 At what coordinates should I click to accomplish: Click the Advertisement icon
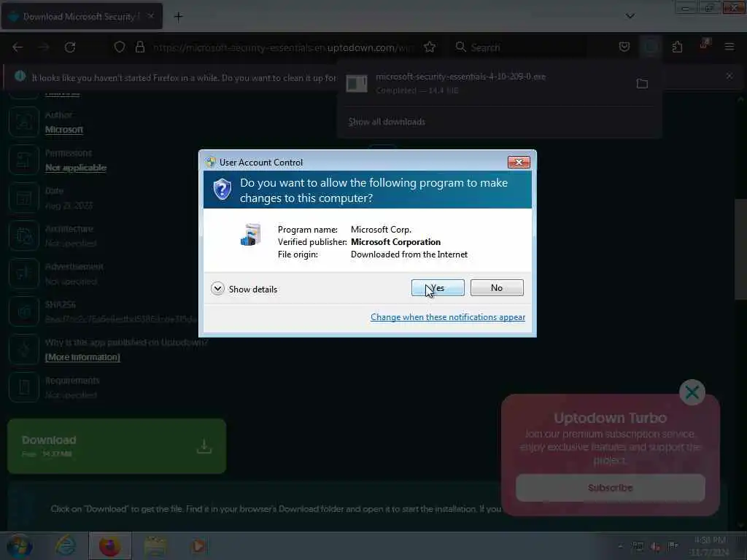24,273
